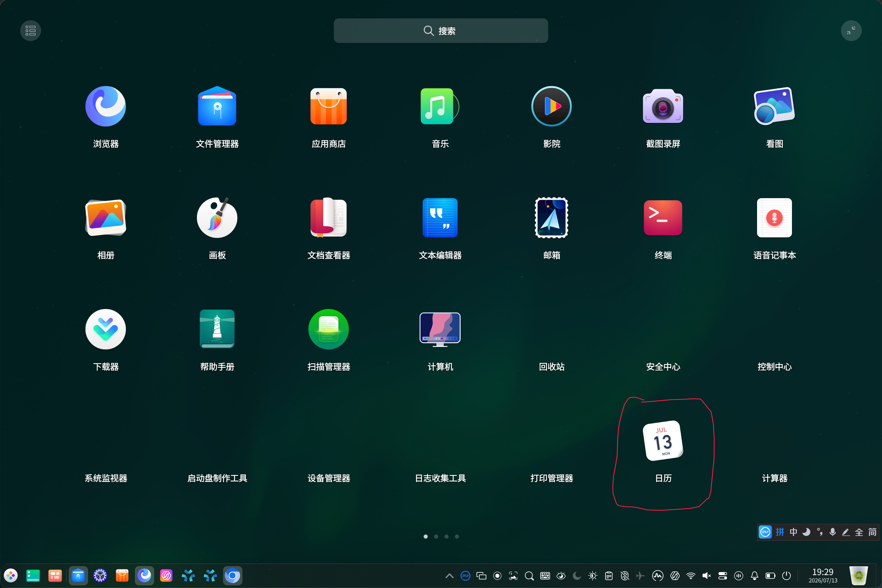Launch the 下载器 downloader
This screenshot has width=882, height=588.
(x=106, y=329)
